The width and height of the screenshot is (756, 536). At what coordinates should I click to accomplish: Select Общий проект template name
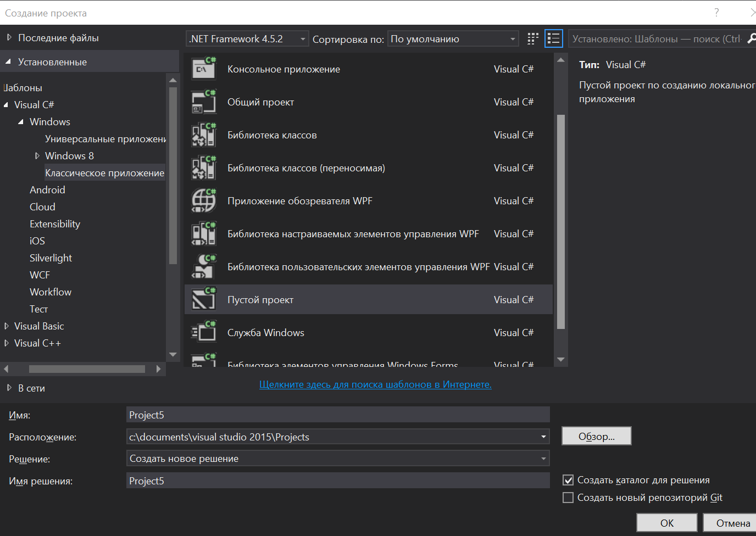pyautogui.click(x=261, y=102)
